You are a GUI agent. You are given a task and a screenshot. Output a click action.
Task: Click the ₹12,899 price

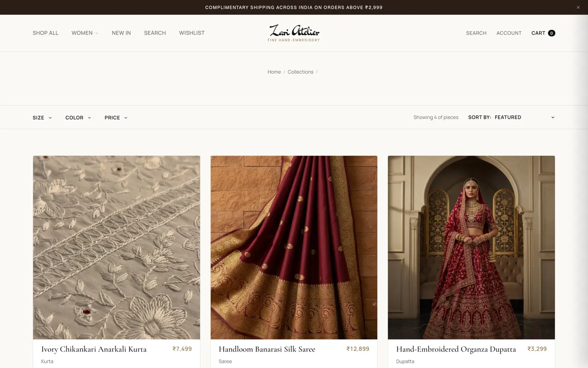click(x=358, y=349)
